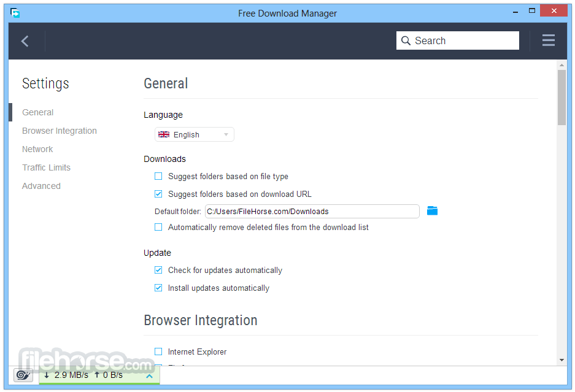
Task: Browse for default folder with the folder icon
Action: tap(433, 211)
